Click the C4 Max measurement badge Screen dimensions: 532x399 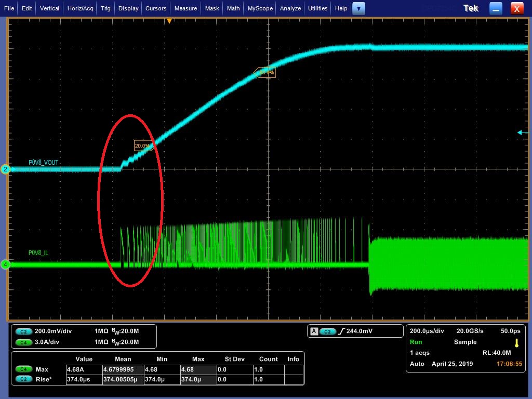click(23, 369)
